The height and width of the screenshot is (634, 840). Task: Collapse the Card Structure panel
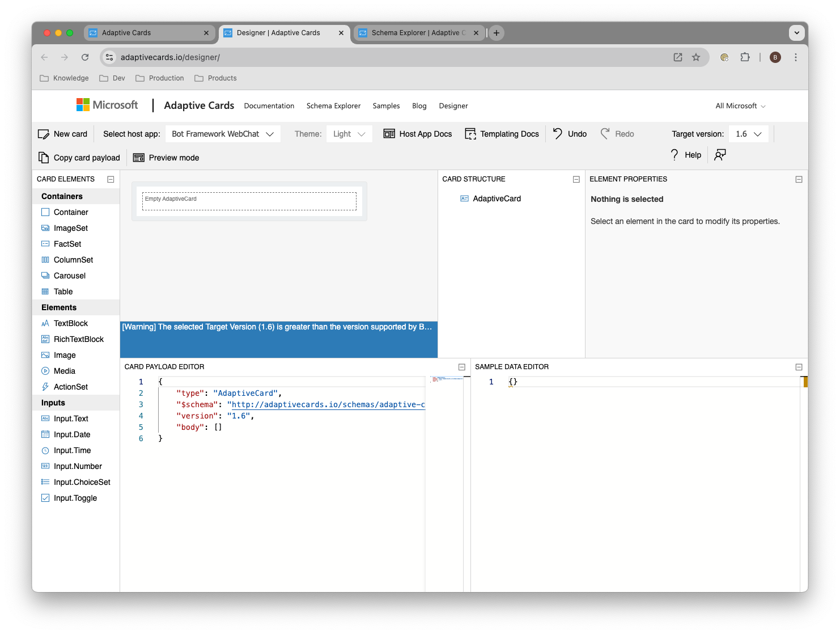click(576, 179)
